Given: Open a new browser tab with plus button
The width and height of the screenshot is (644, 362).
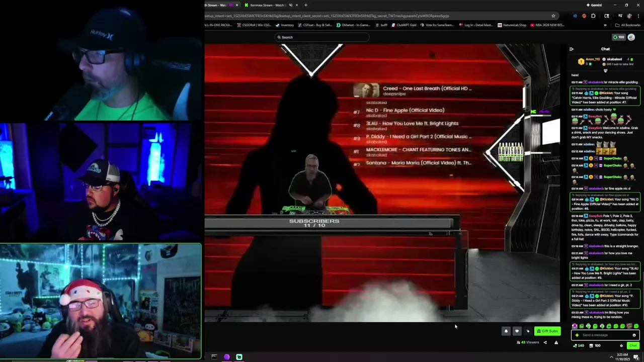Looking at the screenshot, I should 305,5.
